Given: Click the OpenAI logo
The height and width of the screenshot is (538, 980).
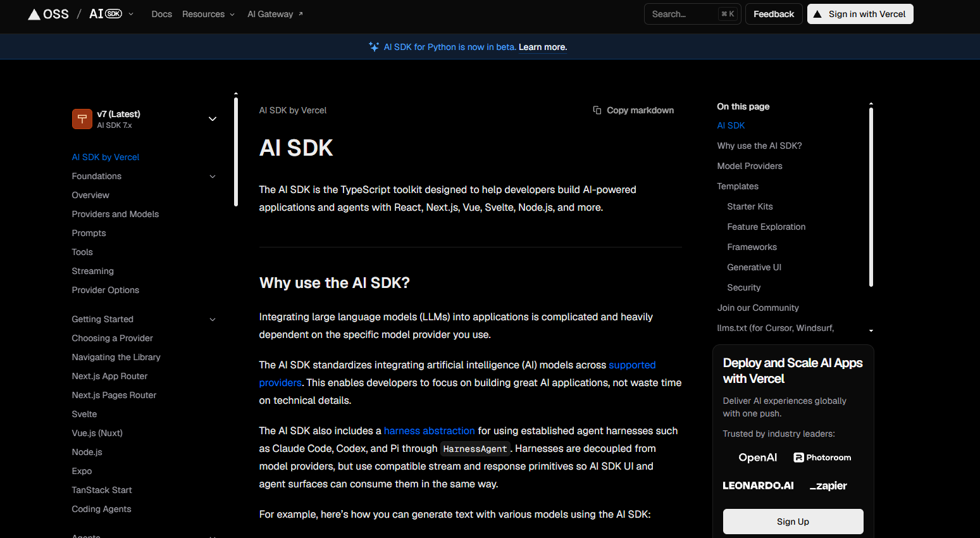Looking at the screenshot, I should pyautogui.click(x=758, y=458).
